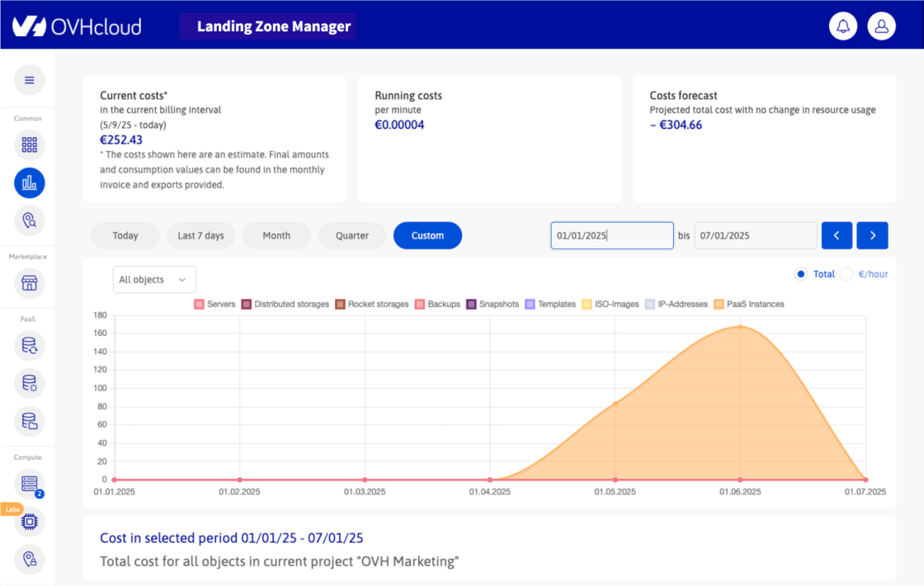The width and height of the screenshot is (924, 586).
Task: Switch to Last 7 days range
Action: tap(200, 235)
